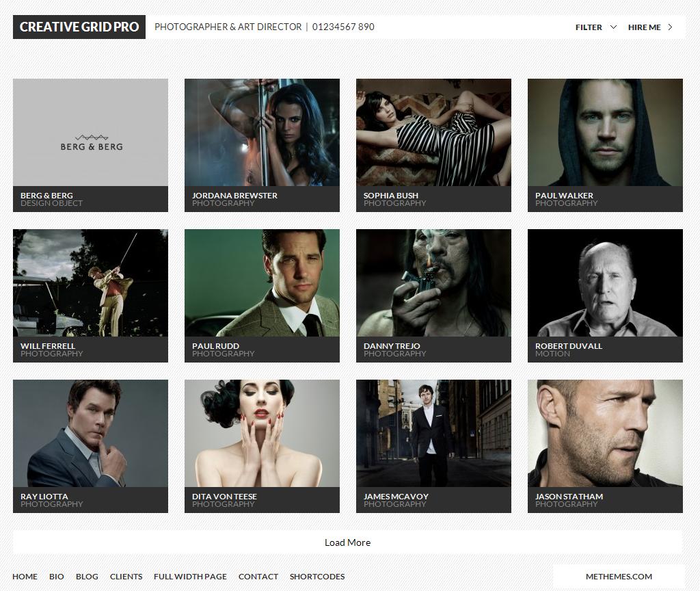This screenshot has height=591, width=700.
Task: Click the DITA VON TEESE caption title
Action: click(224, 497)
